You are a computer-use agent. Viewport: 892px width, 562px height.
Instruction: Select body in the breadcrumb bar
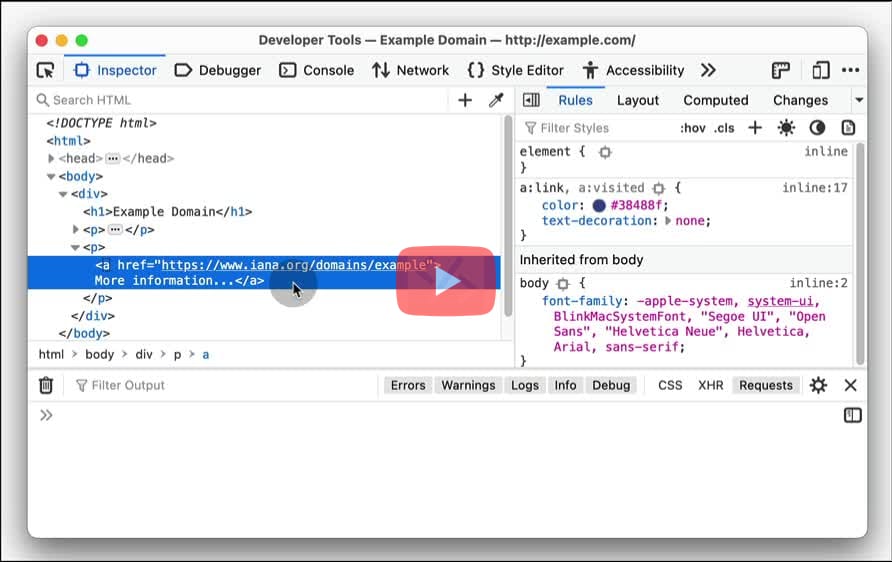click(x=100, y=354)
